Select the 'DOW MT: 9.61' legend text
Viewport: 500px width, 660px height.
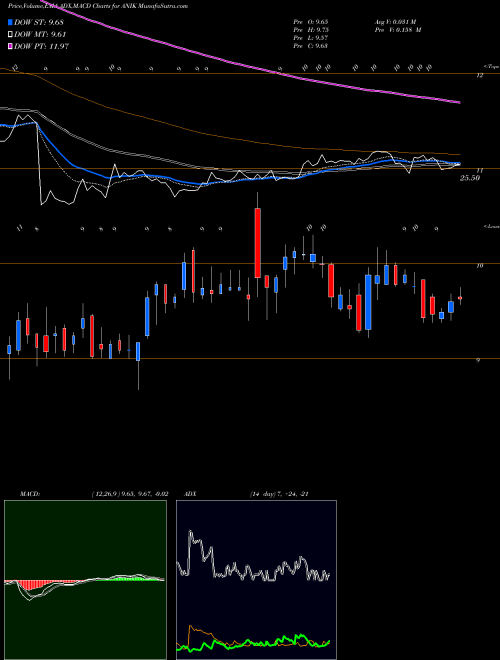click(x=40, y=35)
